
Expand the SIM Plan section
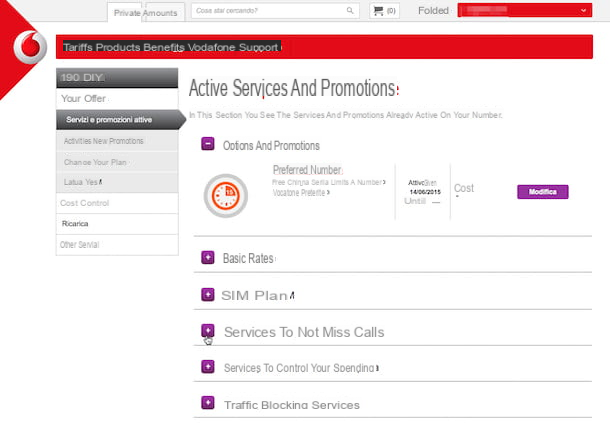click(208, 295)
